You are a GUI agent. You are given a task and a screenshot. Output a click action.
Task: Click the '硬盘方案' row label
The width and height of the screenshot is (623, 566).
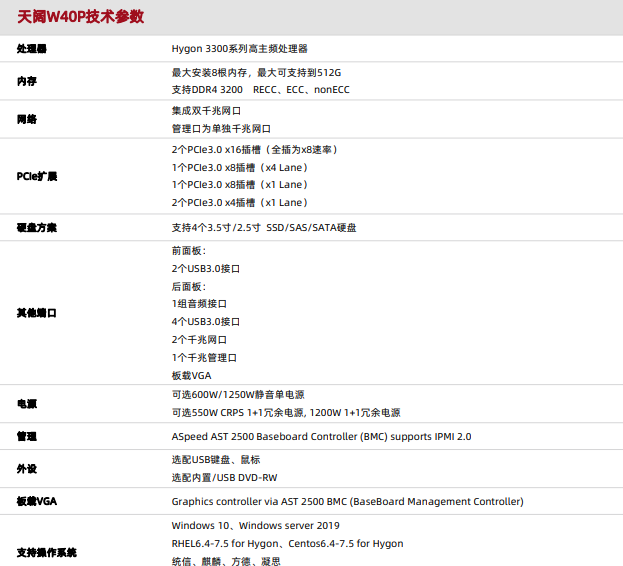click(x=37, y=228)
